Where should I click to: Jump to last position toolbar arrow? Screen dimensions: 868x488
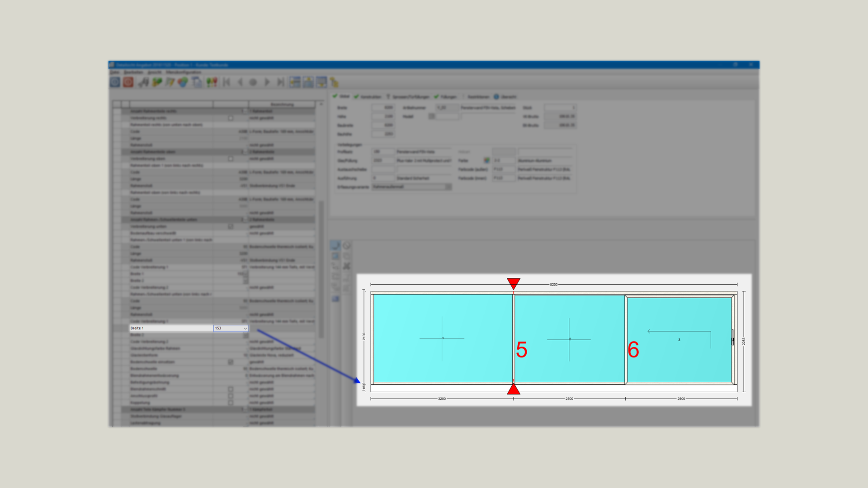tap(281, 82)
